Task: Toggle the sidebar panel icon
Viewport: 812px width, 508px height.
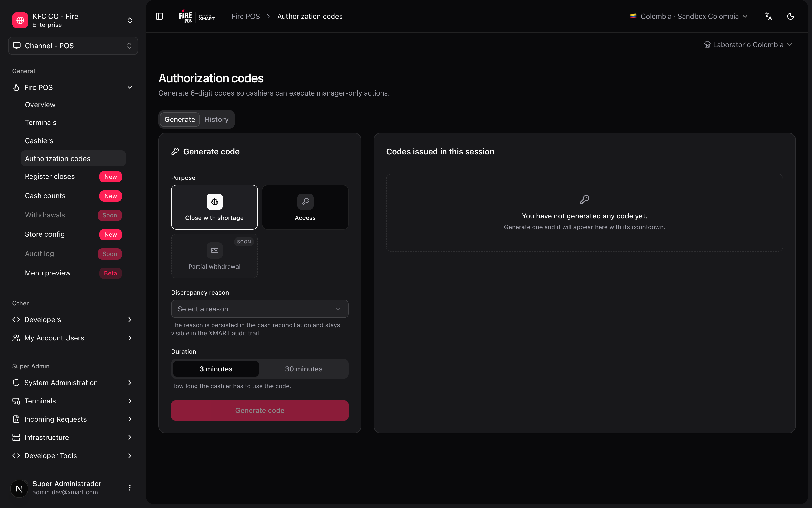Action: coord(159,16)
